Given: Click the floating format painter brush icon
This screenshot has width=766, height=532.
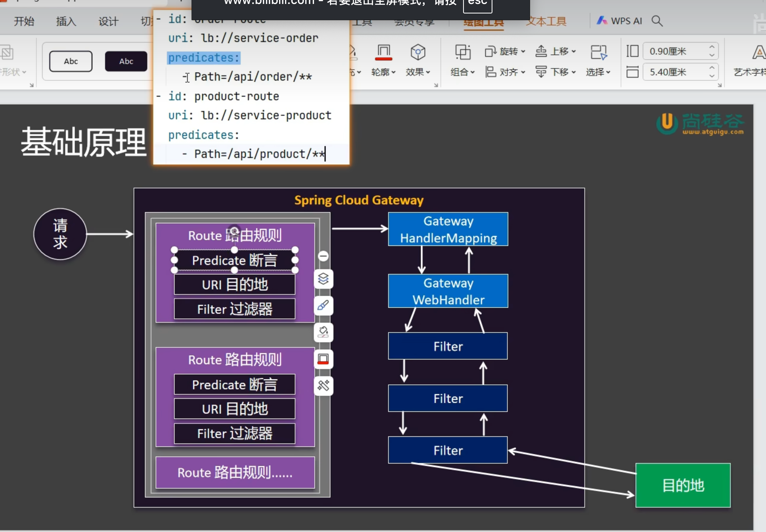Looking at the screenshot, I should point(323,305).
